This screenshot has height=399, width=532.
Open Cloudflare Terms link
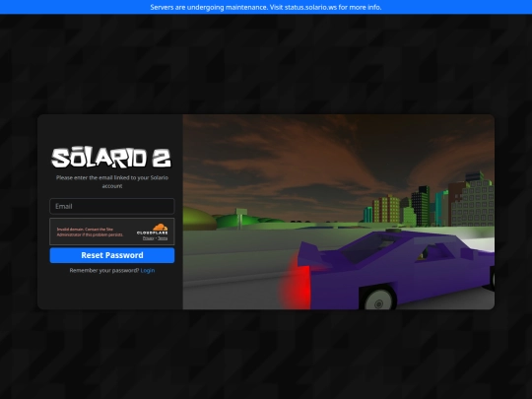pos(163,238)
